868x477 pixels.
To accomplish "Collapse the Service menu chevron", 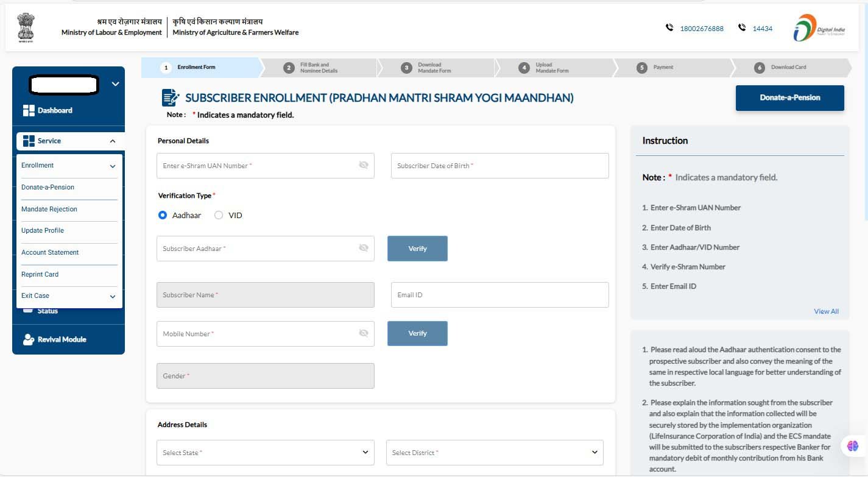I will pyautogui.click(x=113, y=141).
